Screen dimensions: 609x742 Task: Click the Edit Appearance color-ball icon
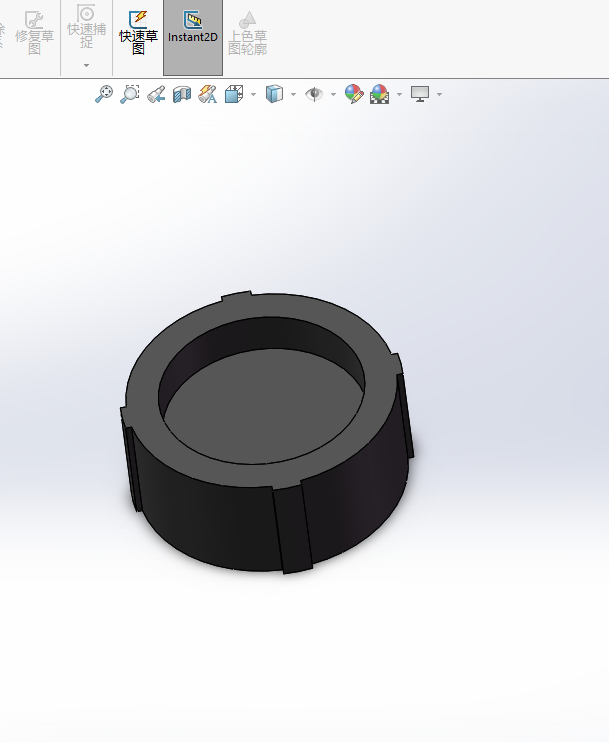[x=354, y=94]
